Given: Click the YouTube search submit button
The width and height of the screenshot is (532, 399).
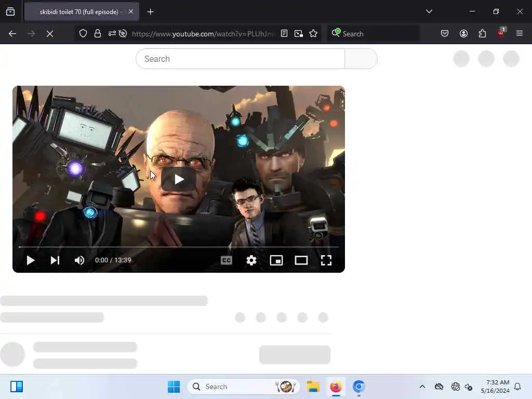Looking at the screenshot, I should 361,59.
